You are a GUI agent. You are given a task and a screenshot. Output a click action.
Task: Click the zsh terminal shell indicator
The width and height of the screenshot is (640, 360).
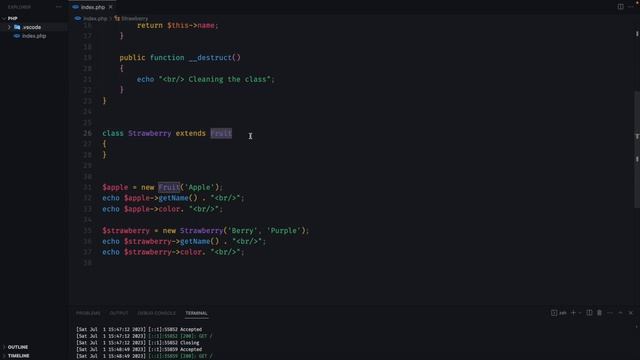pos(559,313)
